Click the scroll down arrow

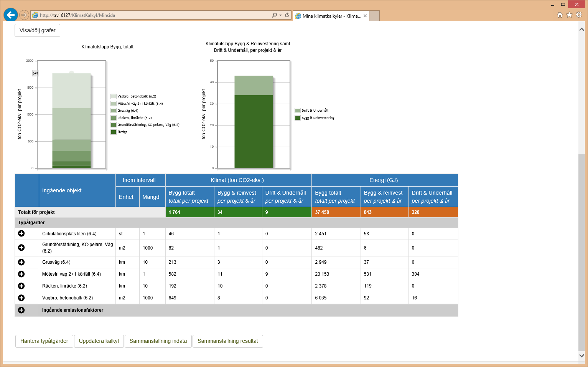pyautogui.click(x=581, y=355)
